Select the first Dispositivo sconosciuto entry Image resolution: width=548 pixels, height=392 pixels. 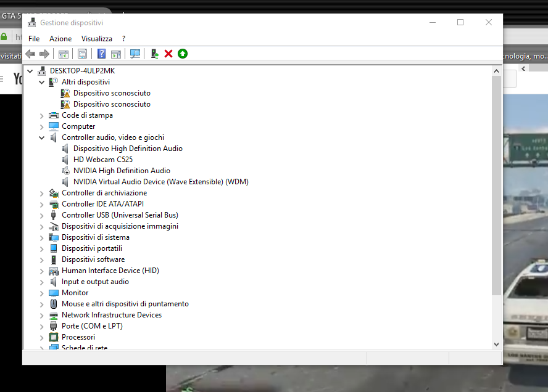click(112, 93)
